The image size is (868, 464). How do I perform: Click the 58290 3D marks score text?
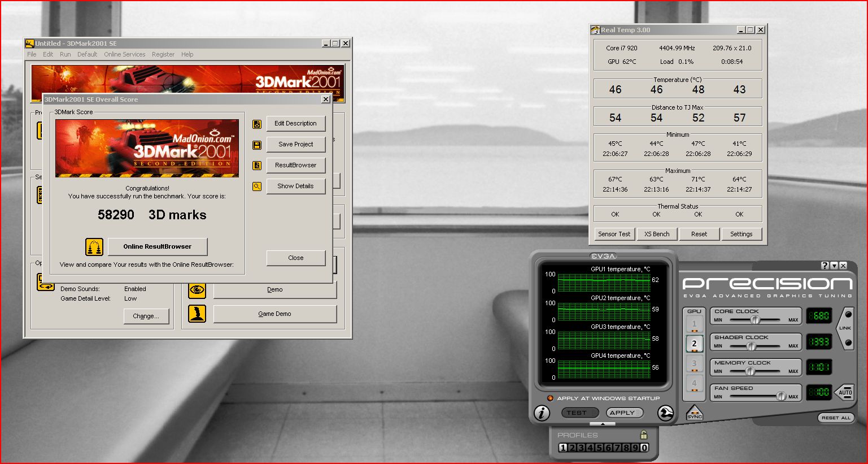pyautogui.click(x=152, y=215)
